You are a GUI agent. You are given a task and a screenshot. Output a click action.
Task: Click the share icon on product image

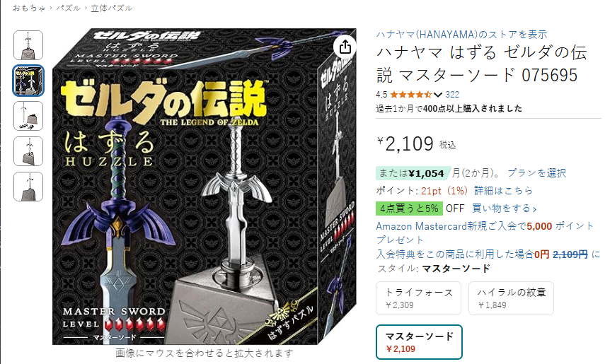(345, 47)
